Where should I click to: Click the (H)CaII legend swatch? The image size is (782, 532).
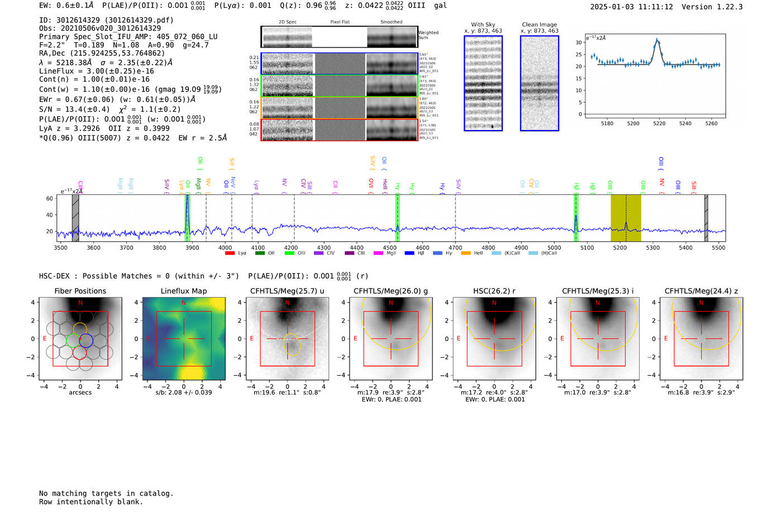pos(533,253)
